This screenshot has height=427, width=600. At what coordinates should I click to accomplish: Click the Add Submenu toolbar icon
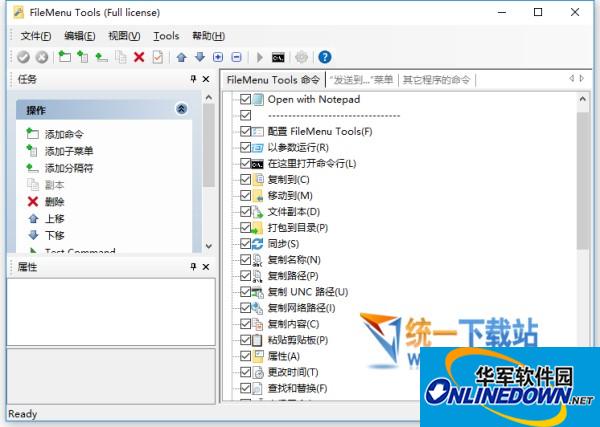click(83, 57)
